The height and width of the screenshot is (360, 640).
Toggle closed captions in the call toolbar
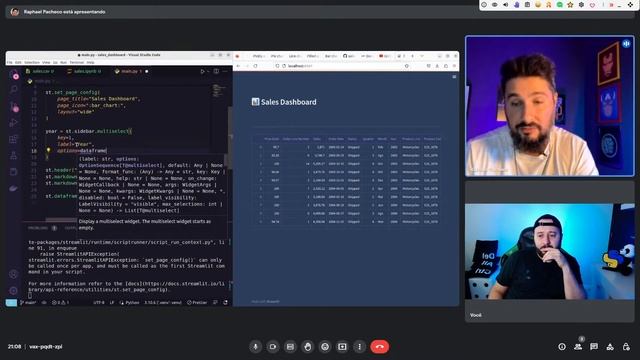(x=290, y=347)
